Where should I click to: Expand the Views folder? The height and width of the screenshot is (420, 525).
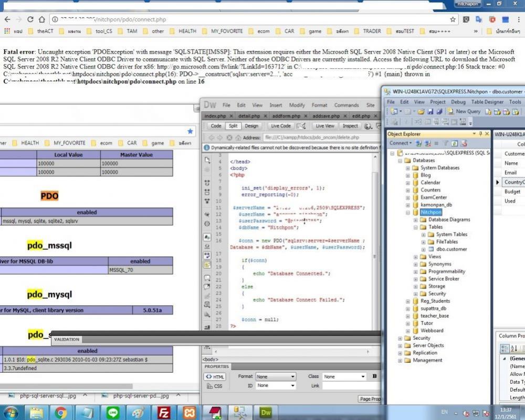pyautogui.click(x=415, y=257)
